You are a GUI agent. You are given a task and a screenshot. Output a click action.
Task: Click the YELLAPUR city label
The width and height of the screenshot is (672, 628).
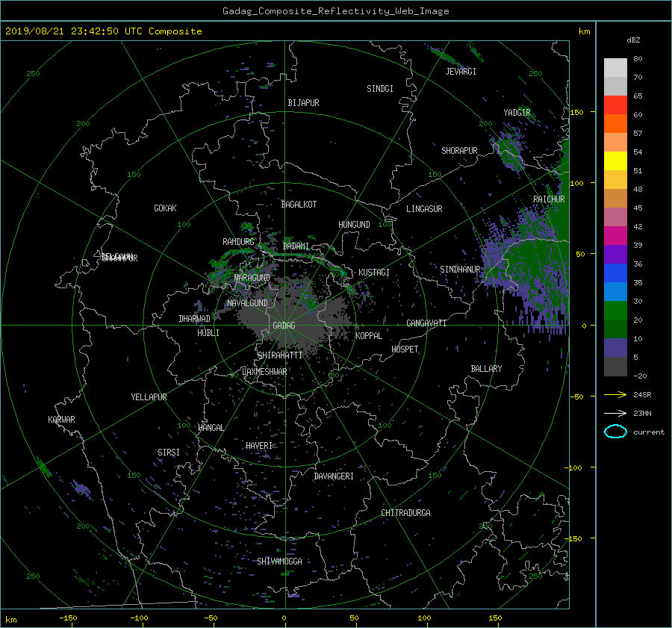pyautogui.click(x=149, y=397)
